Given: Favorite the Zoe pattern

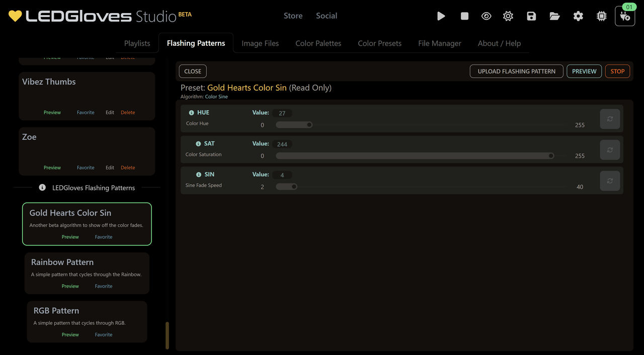Looking at the screenshot, I should point(86,168).
